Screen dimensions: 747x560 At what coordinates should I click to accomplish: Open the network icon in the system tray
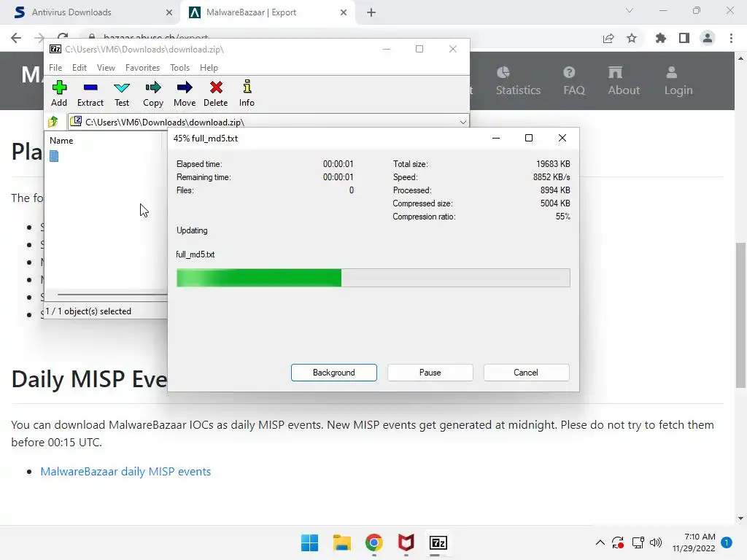click(x=638, y=542)
